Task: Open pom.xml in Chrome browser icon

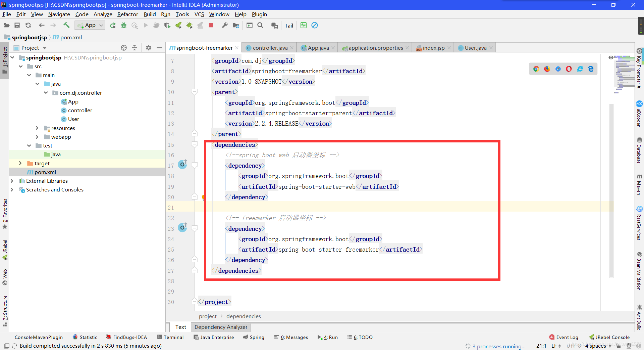Action: [536, 69]
